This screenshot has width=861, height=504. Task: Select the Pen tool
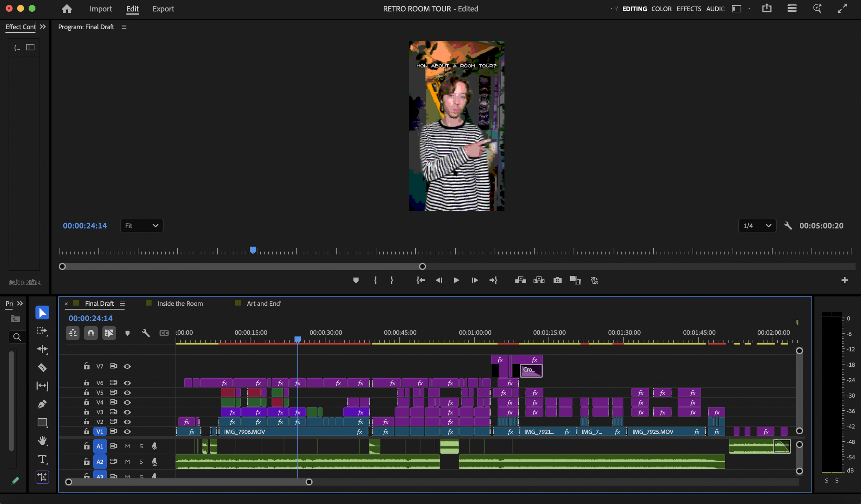click(x=42, y=404)
